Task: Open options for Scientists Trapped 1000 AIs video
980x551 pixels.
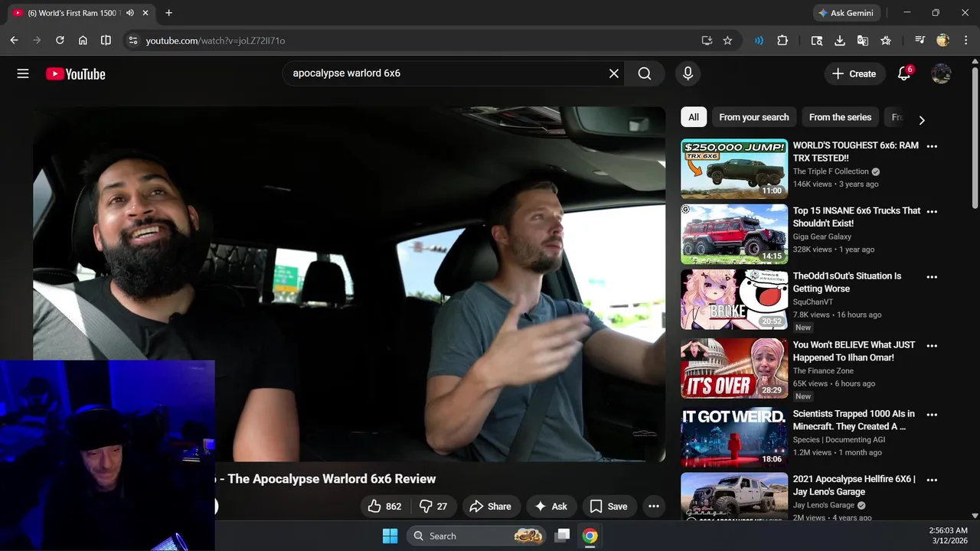Action: 932,415
